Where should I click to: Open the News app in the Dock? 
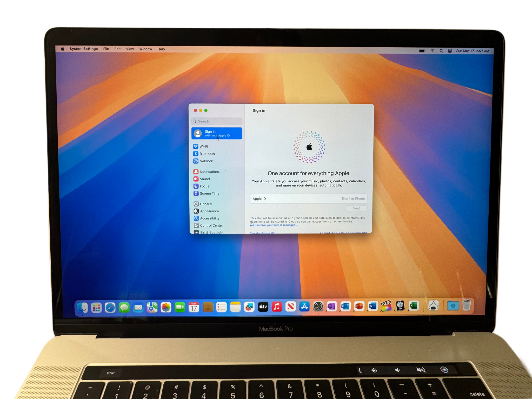point(291,307)
